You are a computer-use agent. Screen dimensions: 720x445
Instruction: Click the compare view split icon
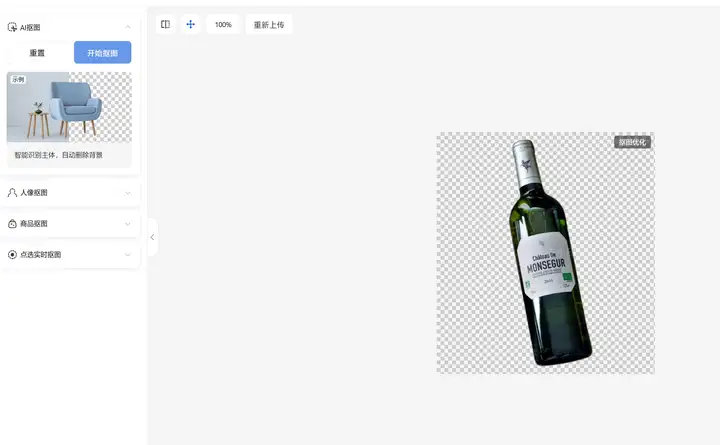pos(165,24)
